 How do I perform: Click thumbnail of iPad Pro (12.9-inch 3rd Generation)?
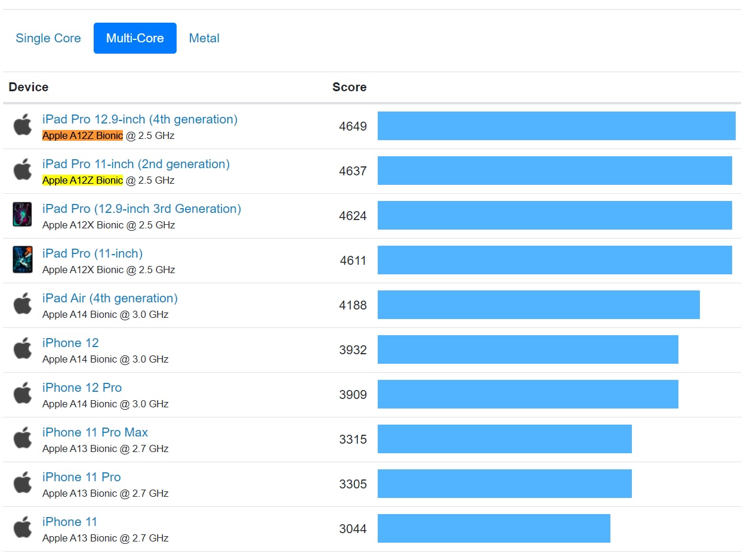tap(23, 215)
